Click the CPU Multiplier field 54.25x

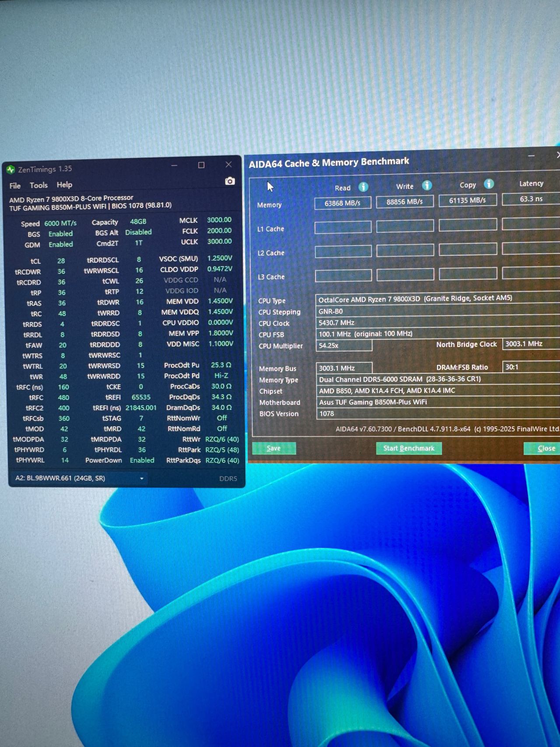[x=344, y=345]
